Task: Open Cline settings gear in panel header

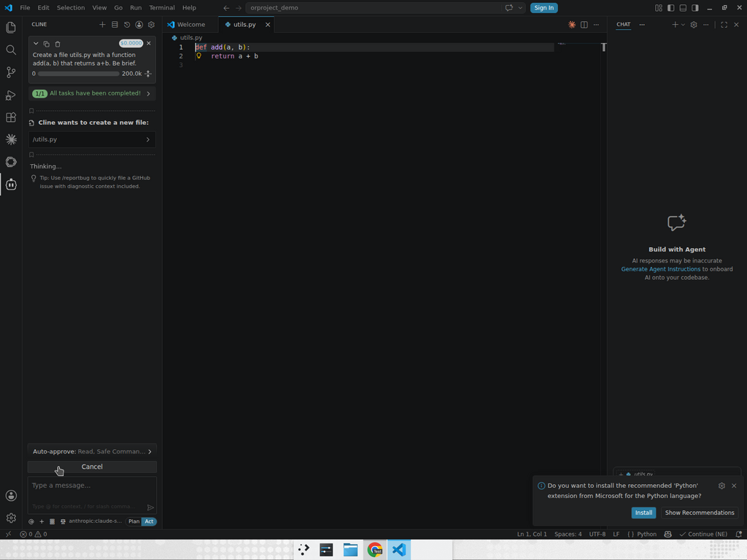Action: point(152,24)
